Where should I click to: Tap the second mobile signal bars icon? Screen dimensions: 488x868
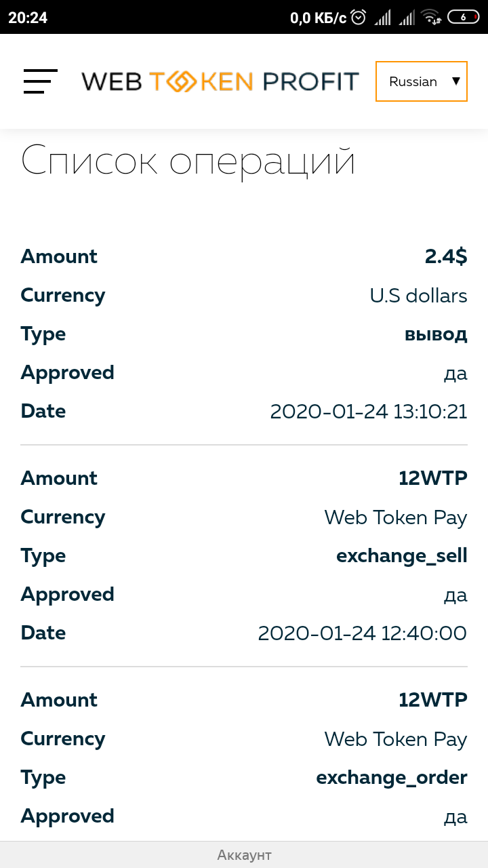407,18
